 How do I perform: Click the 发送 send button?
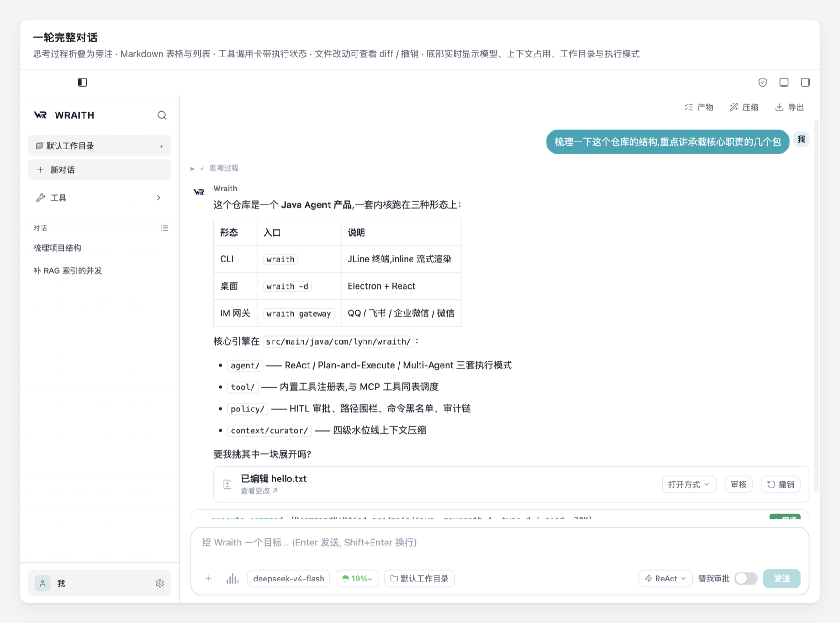click(782, 579)
